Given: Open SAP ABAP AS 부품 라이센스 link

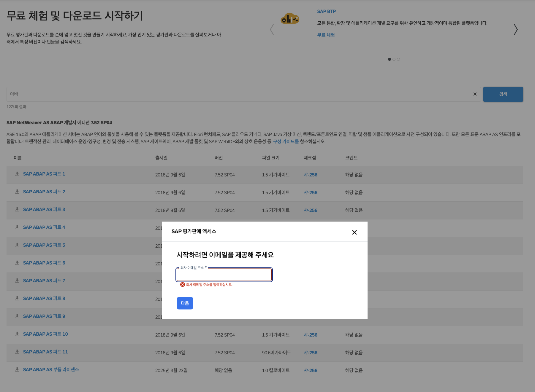Looking at the screenshot, I should point(51,369).
